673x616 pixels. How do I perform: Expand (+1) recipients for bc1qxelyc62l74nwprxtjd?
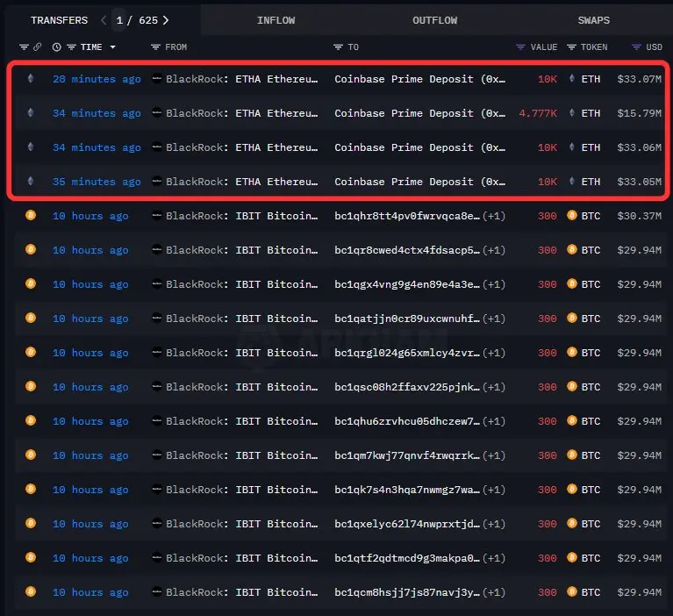[x=494, y=524]
